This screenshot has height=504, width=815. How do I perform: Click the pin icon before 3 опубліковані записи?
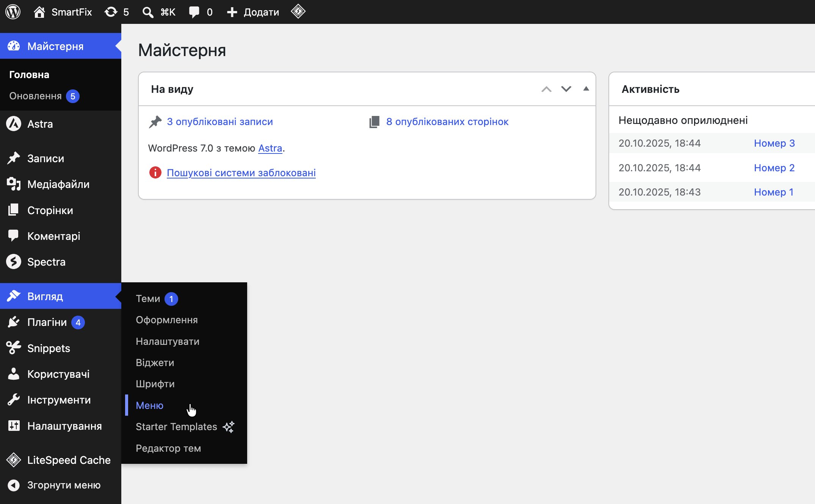click(x=155, y=122)
